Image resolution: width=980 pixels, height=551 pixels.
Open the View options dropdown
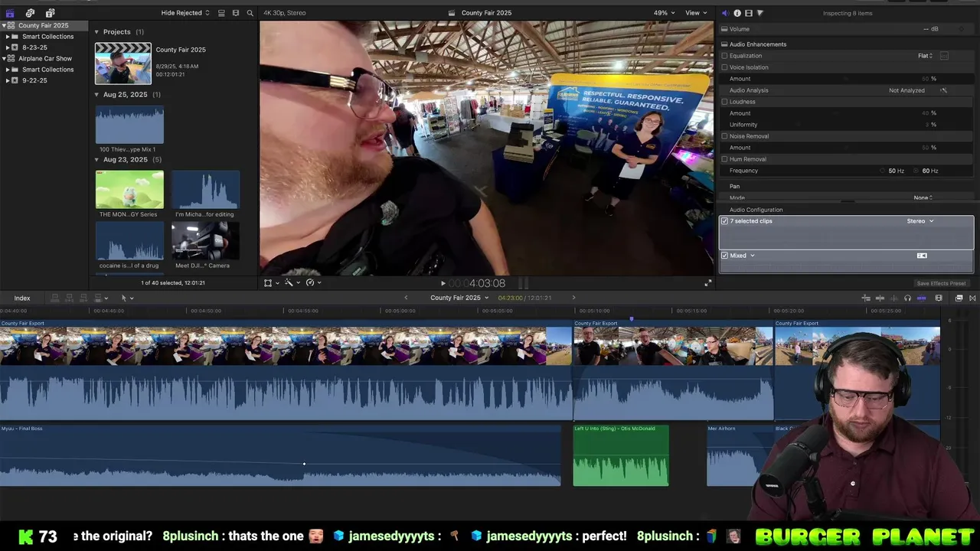[696, 13]
